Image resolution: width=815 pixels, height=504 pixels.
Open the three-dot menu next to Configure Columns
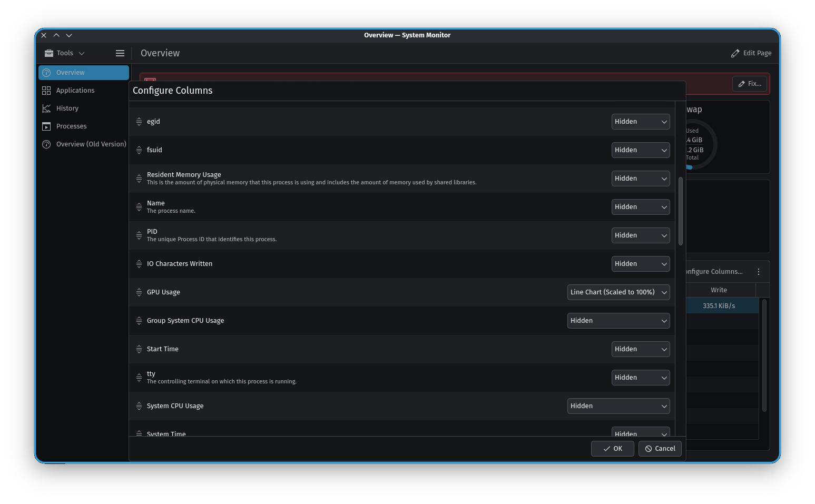(x=759, y=272)
